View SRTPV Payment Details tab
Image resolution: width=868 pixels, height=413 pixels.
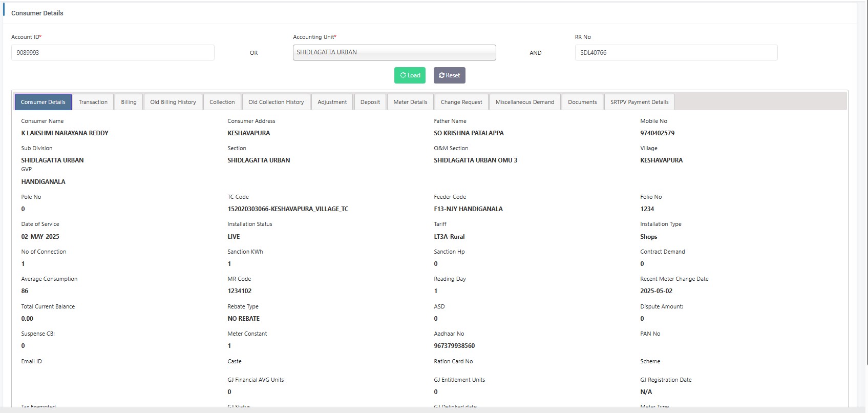[639, 102]
